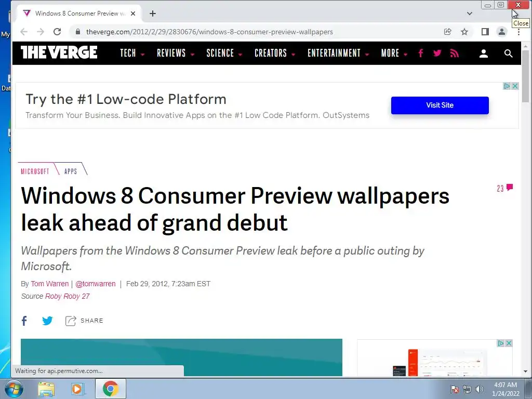Expand the Science menu
Viewport: 532px width, 399px height.
point(224,54)
